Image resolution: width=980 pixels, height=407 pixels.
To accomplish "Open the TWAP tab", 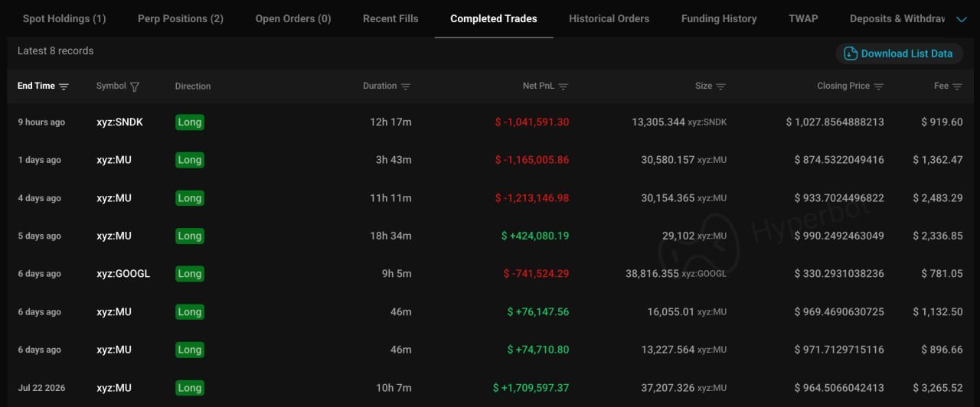I will point(803,18).
